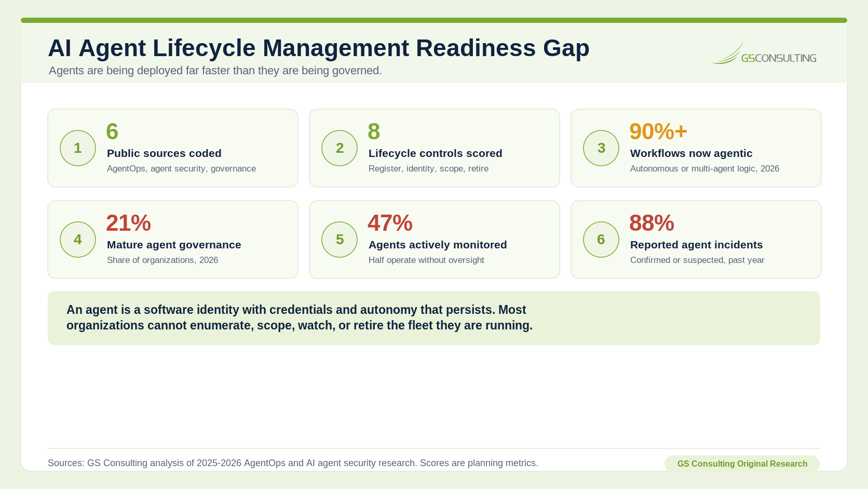Image resolution: width=868 pixels, height=489 pixels.
Task: Click the red 47% value
Action: tap(390, 223)
